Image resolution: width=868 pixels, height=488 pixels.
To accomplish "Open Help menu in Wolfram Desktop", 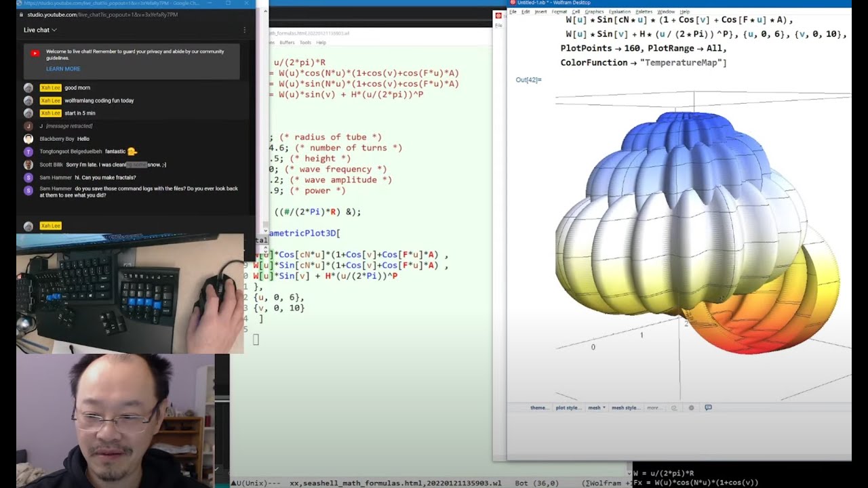I will (x=684, y=12).
